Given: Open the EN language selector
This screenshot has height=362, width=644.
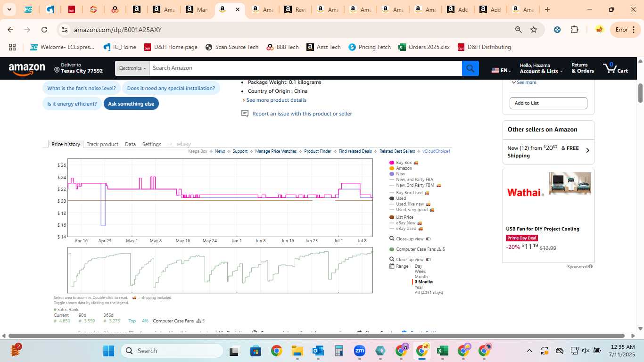Looking at the screenshot, I should pyautogui.click(x=501, y=70).
